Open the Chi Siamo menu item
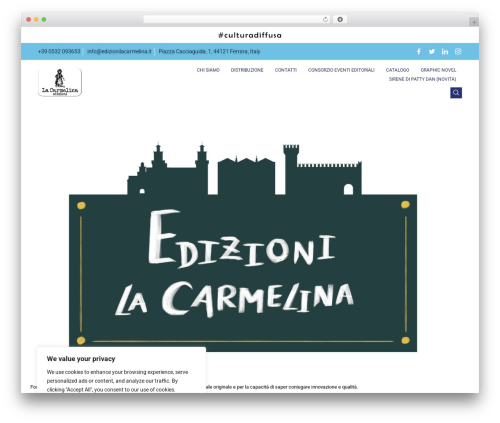 208,70
